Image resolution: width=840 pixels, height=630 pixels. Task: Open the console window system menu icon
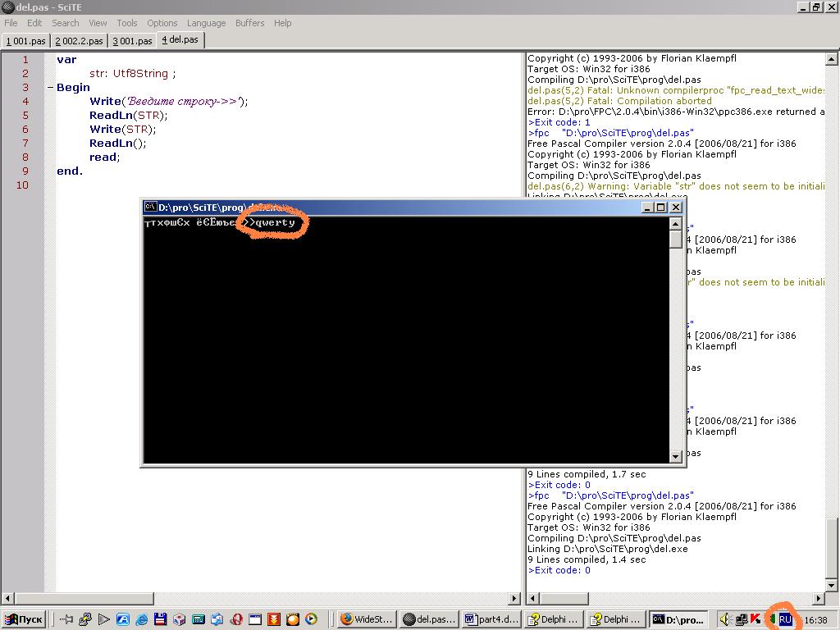tap(151, 208)
